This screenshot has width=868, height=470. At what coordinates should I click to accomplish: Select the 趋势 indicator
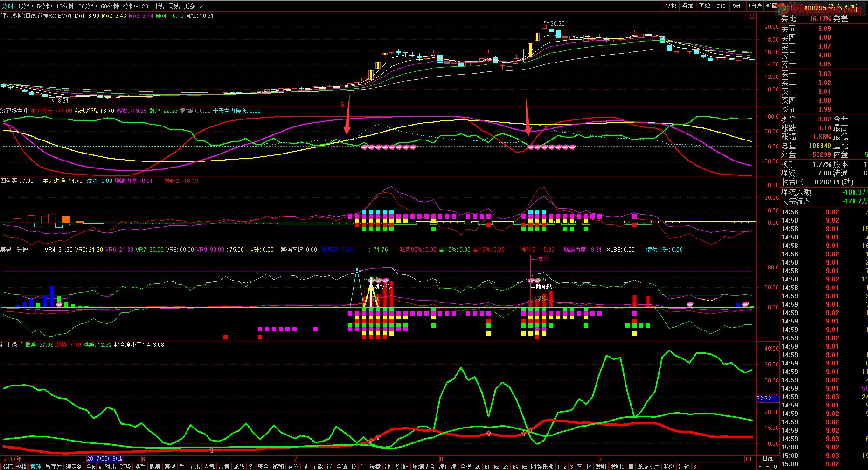(125, 466)
